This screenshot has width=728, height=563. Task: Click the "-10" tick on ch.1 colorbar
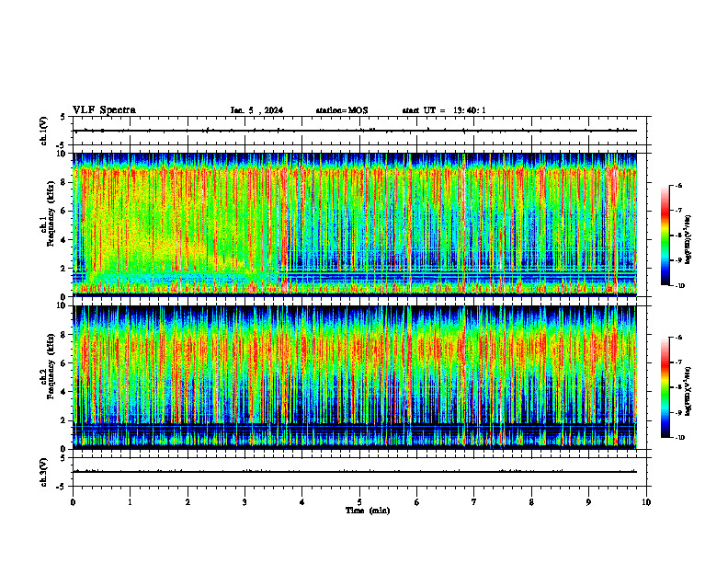tap(679, 286)
